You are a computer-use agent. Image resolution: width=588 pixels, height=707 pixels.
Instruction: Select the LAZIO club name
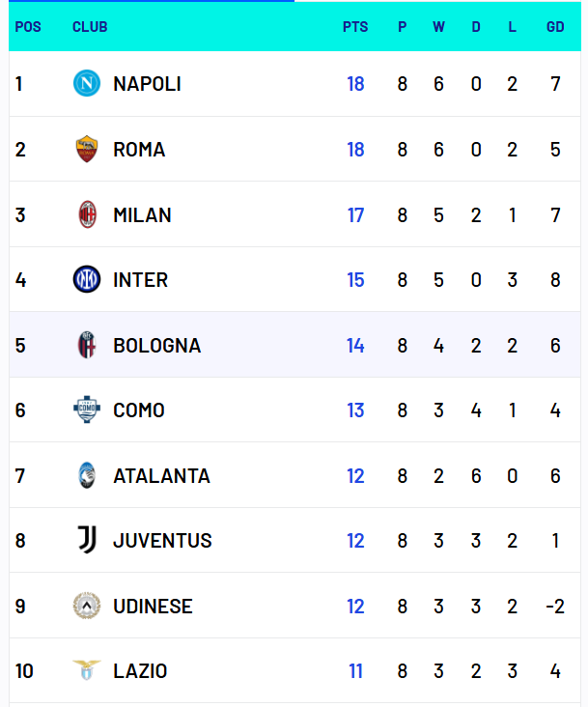point(140,671)
